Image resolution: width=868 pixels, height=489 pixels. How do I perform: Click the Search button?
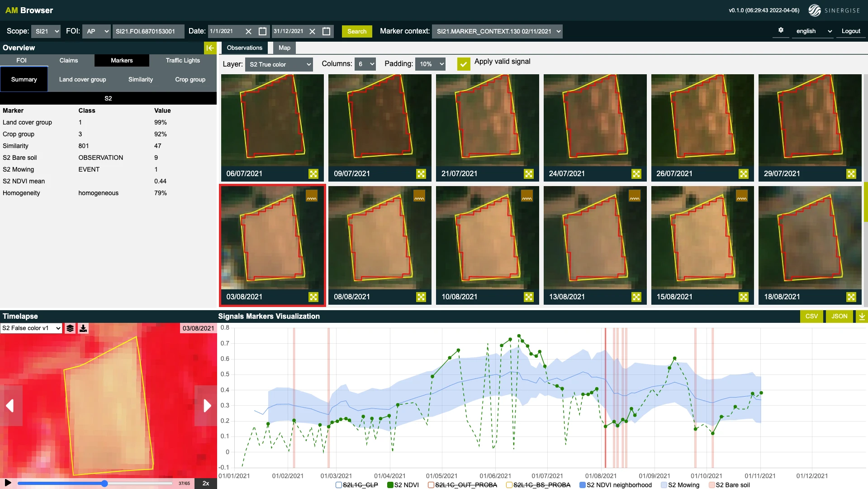pyautogui.click(x=357, y=31)
